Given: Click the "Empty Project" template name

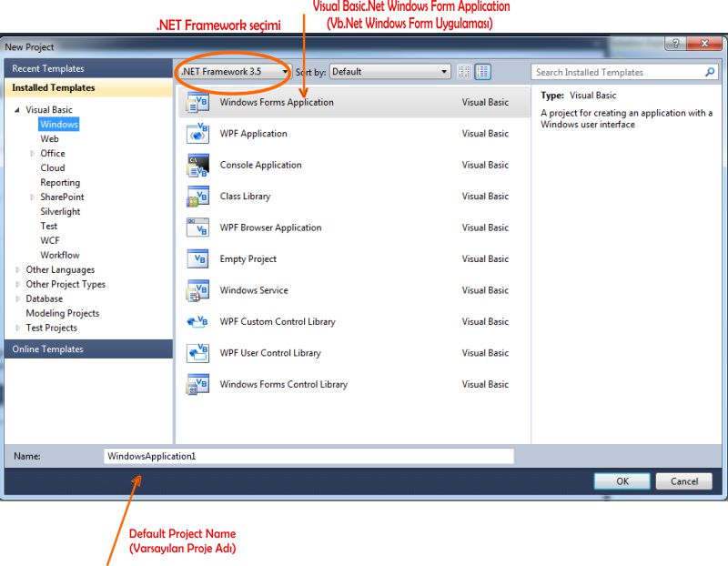Looking at the screenshot, I should click(x=248, y=259).
